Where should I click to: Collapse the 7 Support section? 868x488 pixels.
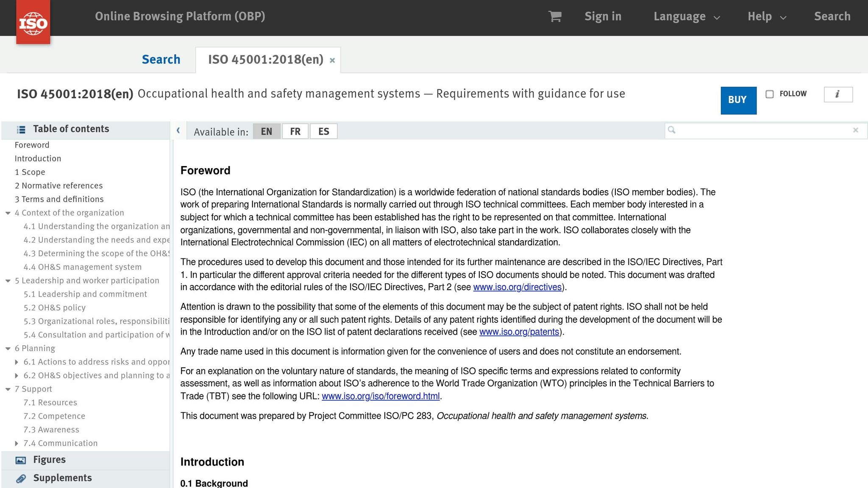8,389
